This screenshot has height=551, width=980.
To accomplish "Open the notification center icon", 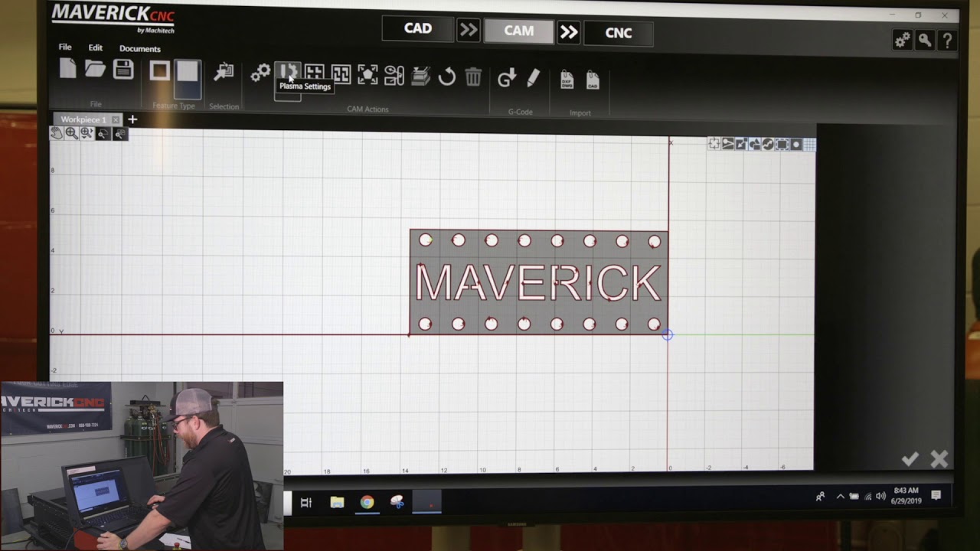I will (936, 496).
